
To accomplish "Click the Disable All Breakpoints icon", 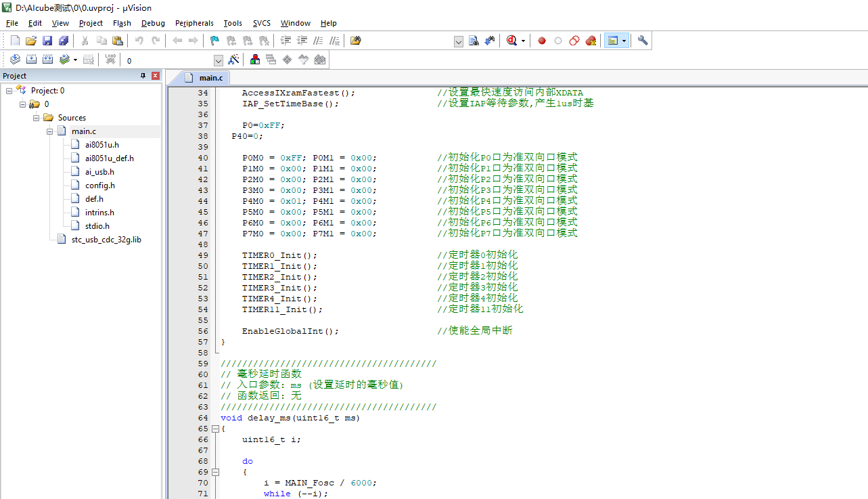I will coord(574,41).
